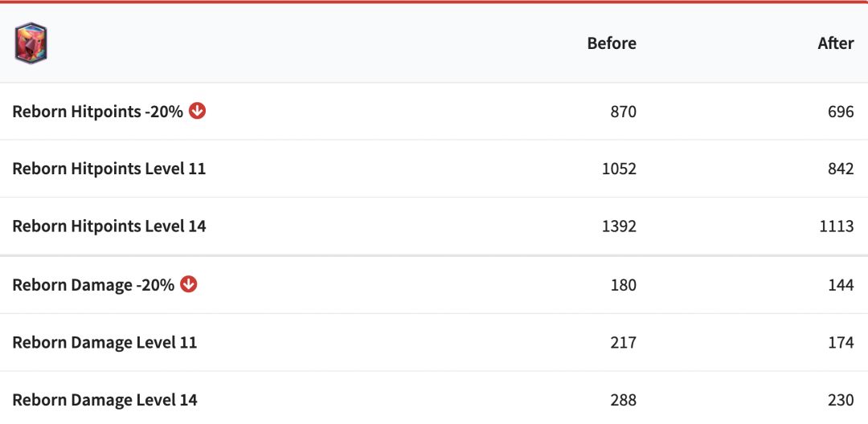Select the Before column header
This screenshot has width=868, height=424.
click(x=612, y=43)
